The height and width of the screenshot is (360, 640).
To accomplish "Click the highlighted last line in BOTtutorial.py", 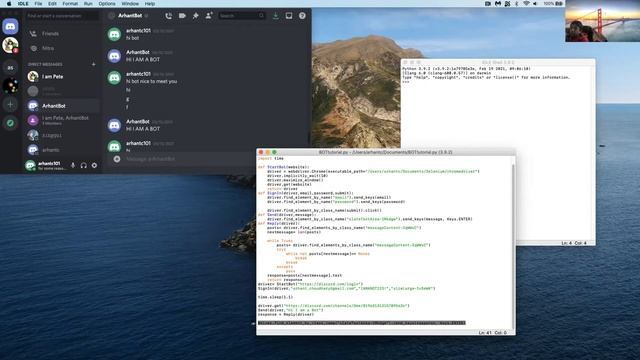I will click(x=362, y=323).
